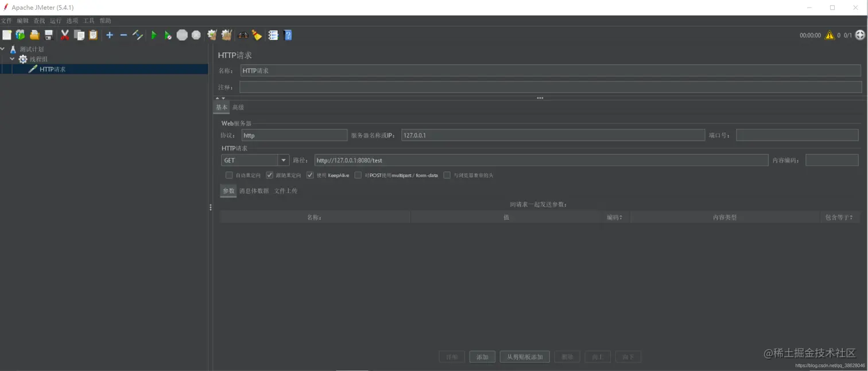868x371 pixels.
Task: Click the Copy toolbar icon
Action: click(79, 35)
